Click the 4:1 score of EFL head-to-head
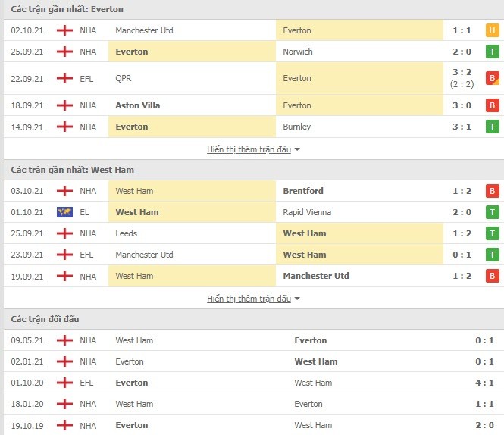 pos(484,383)
